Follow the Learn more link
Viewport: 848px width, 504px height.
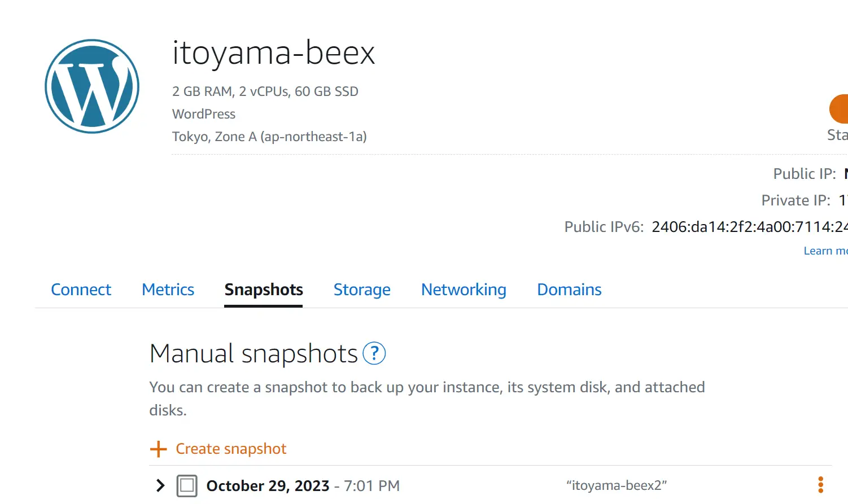(x=825, y=251)
